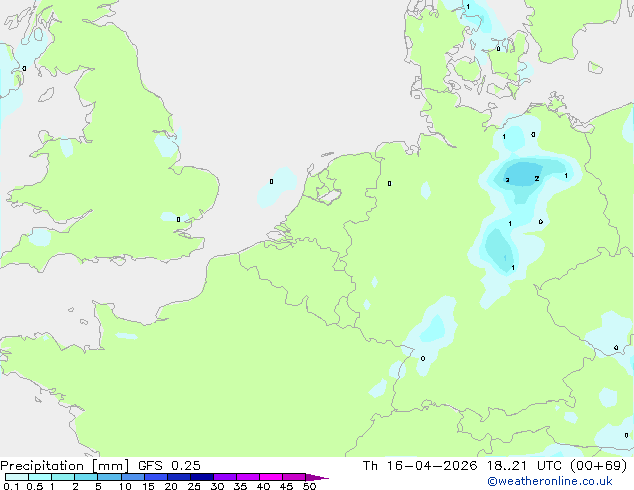The image size is (634, 490).
Task: Select the 30–35 mm violet legend swatch
Action: click(225, 477)
